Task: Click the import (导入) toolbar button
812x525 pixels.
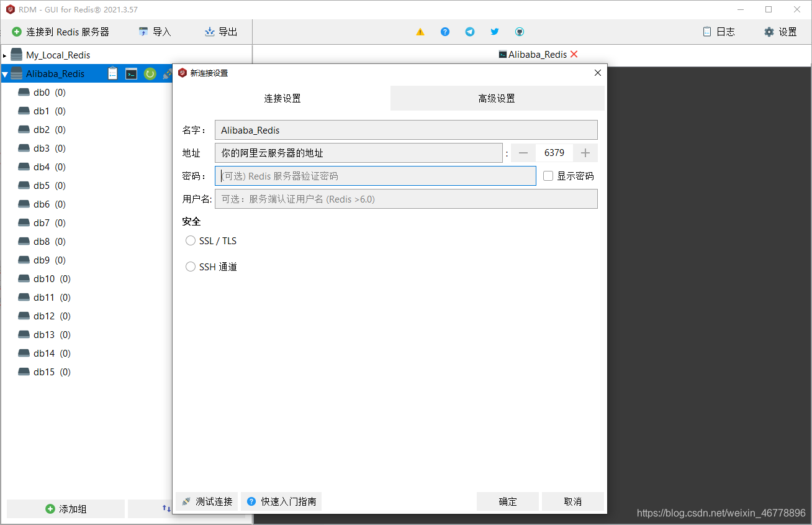Action: (155, 32)
